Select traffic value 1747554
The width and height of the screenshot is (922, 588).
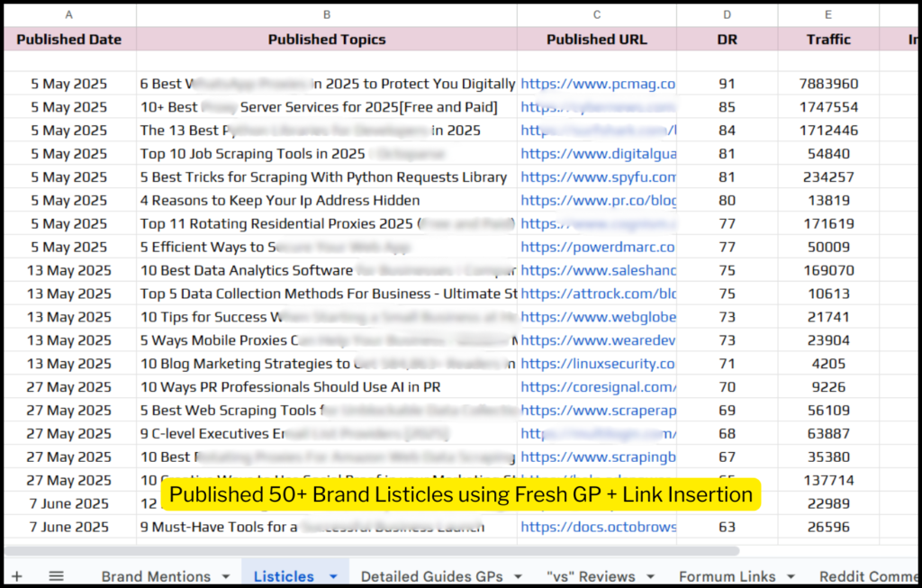tap(828, 107)
